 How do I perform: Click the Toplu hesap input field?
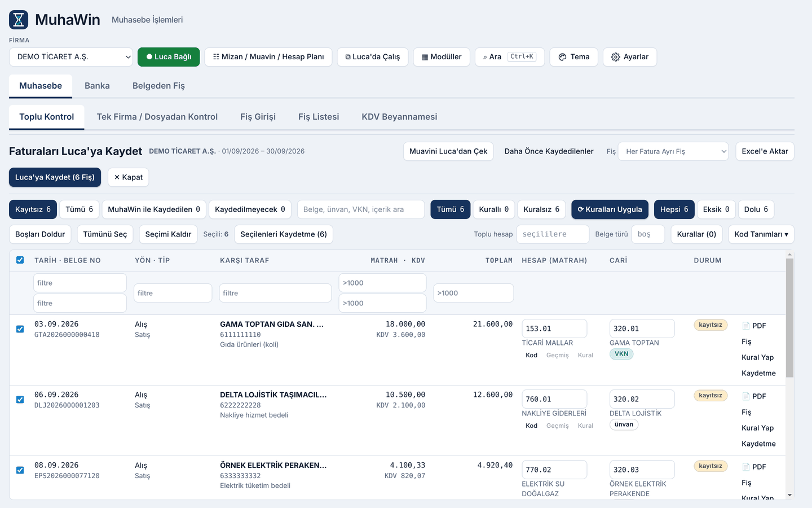coord(553,234)
